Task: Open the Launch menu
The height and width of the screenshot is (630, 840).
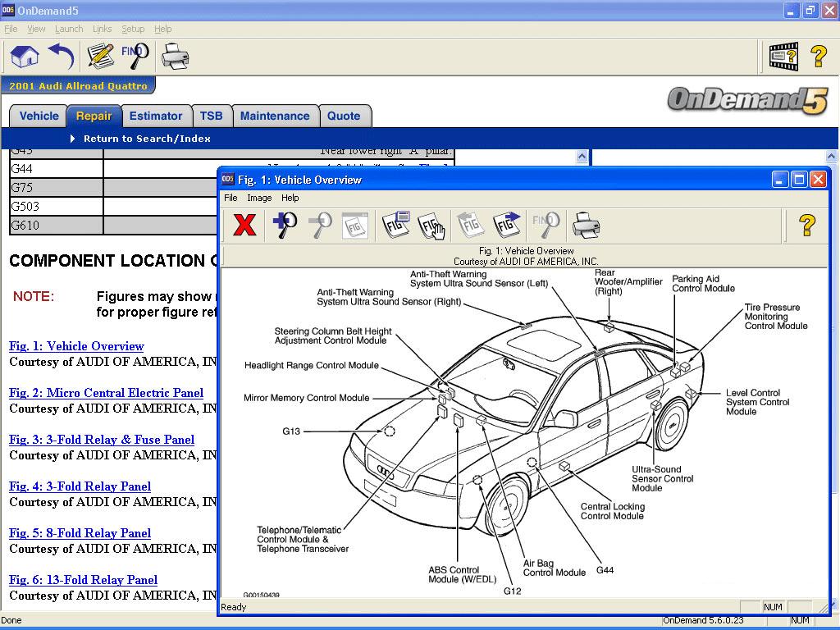Action: (x=69, y=29)
